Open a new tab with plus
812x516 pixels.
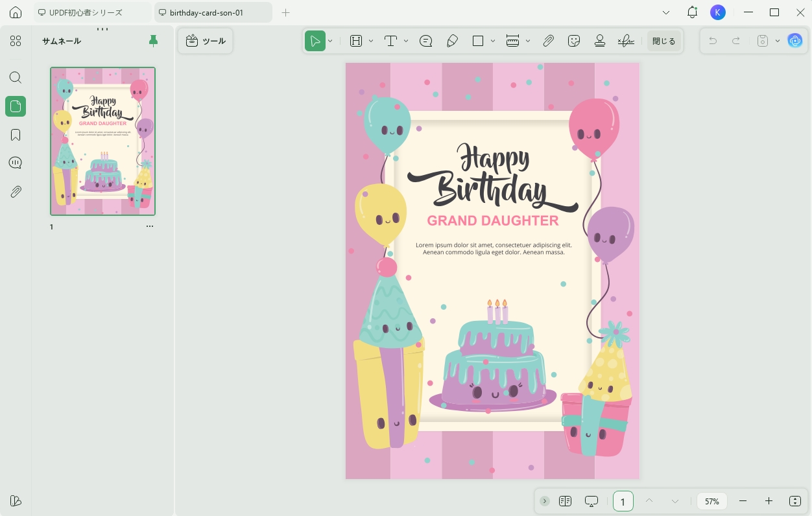[285, 12]
